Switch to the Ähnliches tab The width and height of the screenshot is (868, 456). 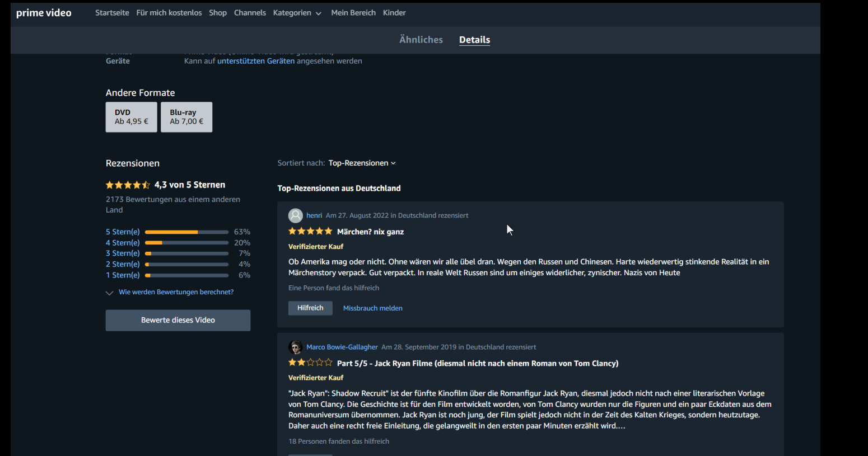click(421, 40)
